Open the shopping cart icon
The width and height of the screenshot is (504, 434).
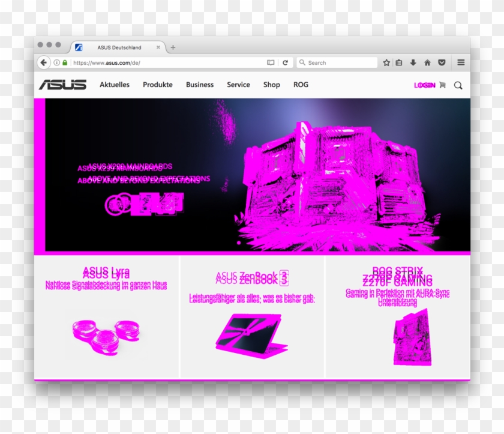[443, 85]
